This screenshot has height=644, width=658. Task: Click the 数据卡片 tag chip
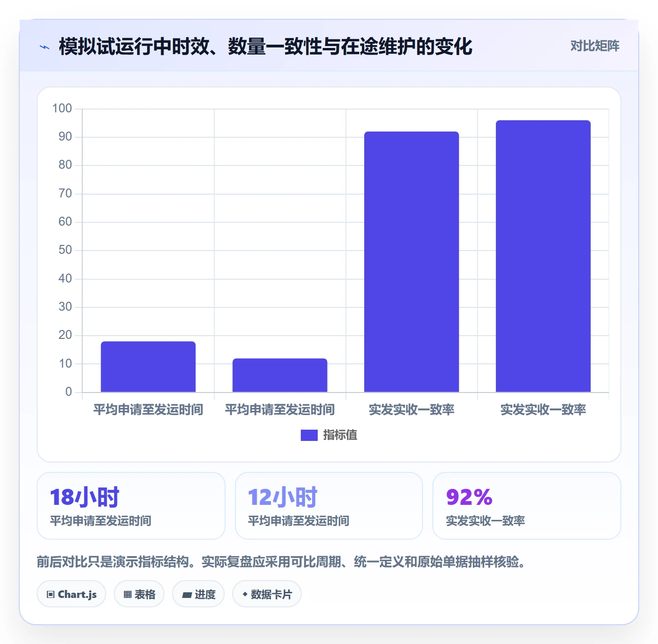(x=267, y=594)
